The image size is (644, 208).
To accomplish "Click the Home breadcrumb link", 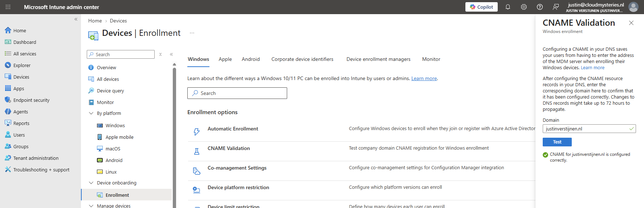I will [x=95, y=21].
